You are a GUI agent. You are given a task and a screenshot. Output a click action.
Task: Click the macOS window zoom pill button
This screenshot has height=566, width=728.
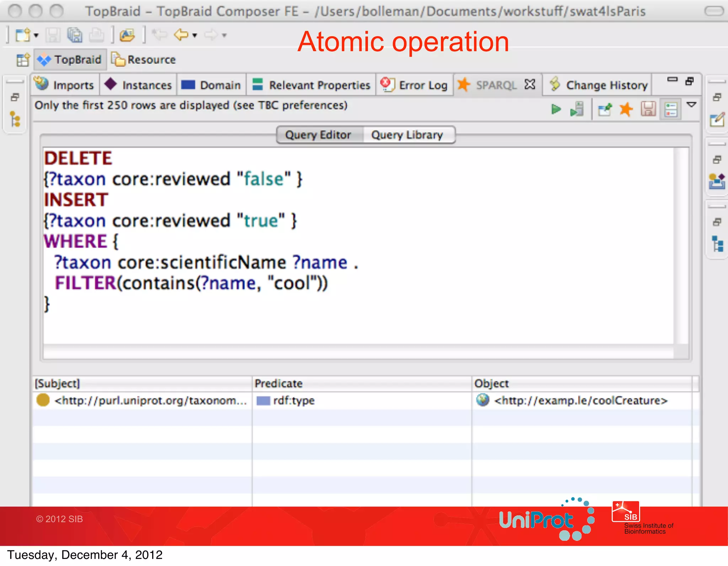tap(714, 11)
